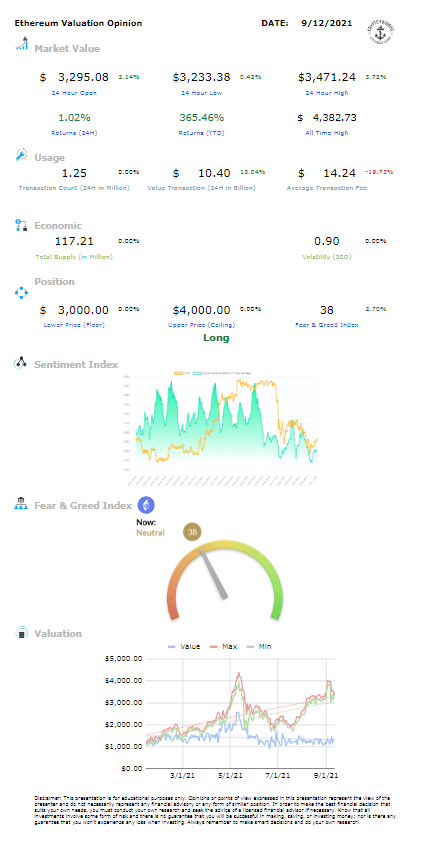The image size is (433, 846).
Task: Click the 13.04% change figure
Action: click(252, 172)
